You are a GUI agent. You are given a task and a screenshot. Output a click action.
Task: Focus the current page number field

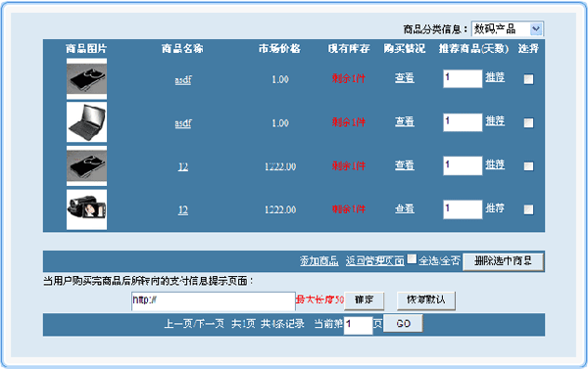point(358,325)
